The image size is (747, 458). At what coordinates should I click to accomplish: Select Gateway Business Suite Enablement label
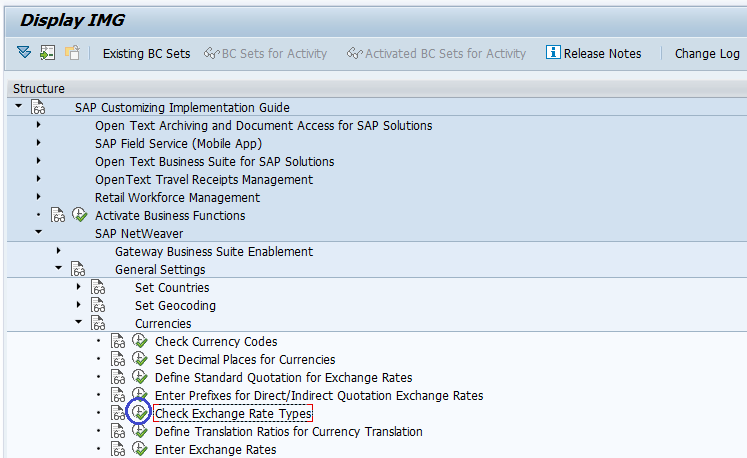pos(214,251)
